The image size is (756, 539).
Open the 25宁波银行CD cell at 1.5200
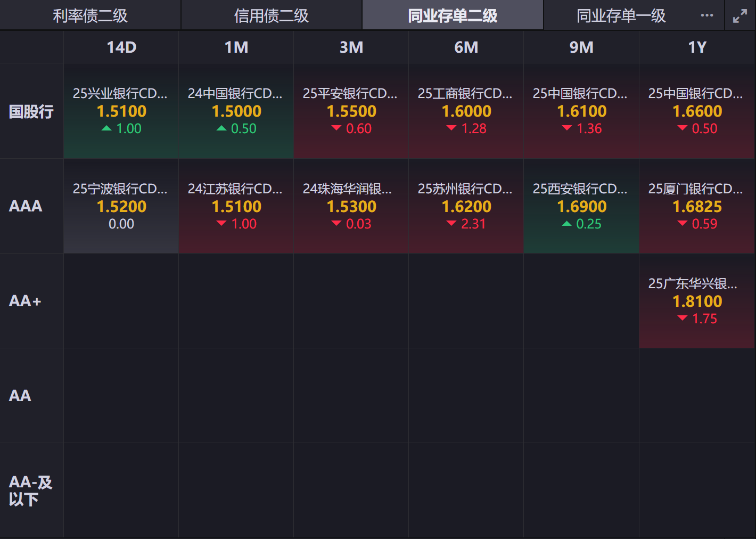pos(121,206)
